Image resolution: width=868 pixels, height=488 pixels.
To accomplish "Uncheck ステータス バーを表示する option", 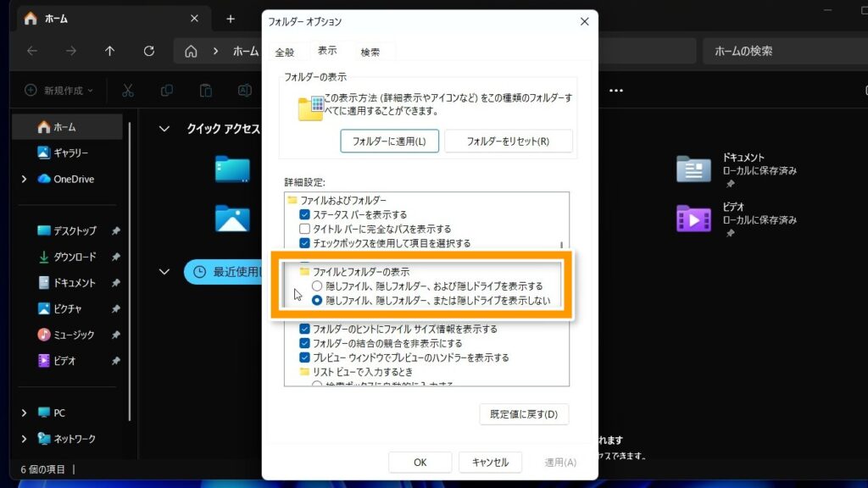I will pos(305,215).
